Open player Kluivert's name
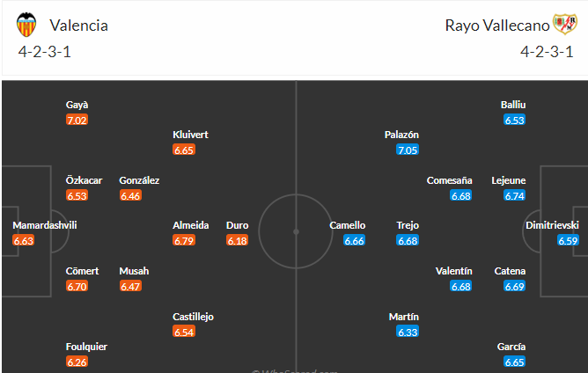The width and height of the screenshot is (588, 373). coord(190,135)
